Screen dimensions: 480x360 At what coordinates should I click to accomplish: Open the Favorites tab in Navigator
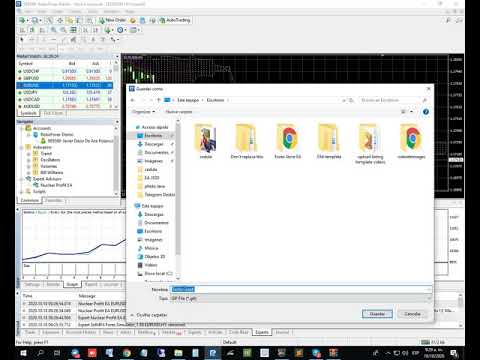[x=54, y=200]
